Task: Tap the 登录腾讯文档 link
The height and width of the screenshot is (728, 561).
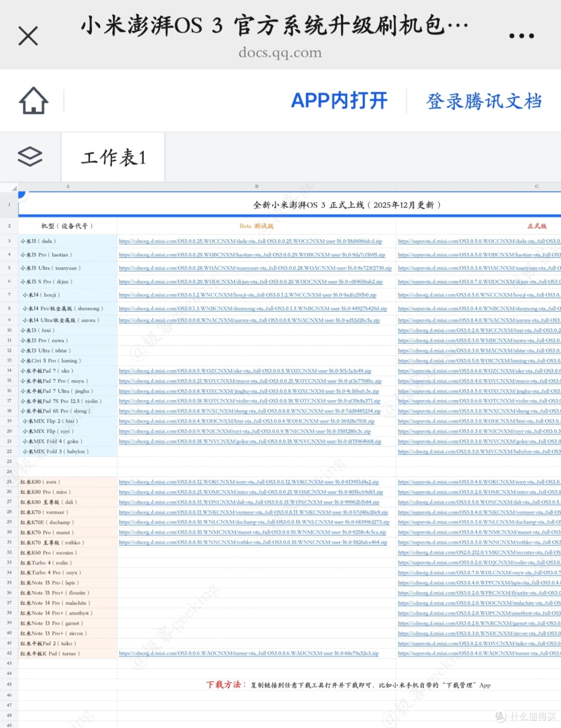Action: coord(484,101)
